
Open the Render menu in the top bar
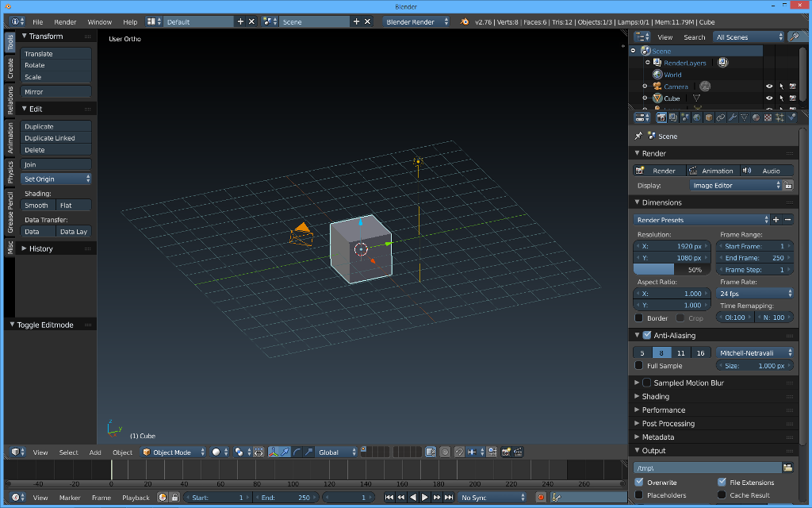tap(65, 21)
